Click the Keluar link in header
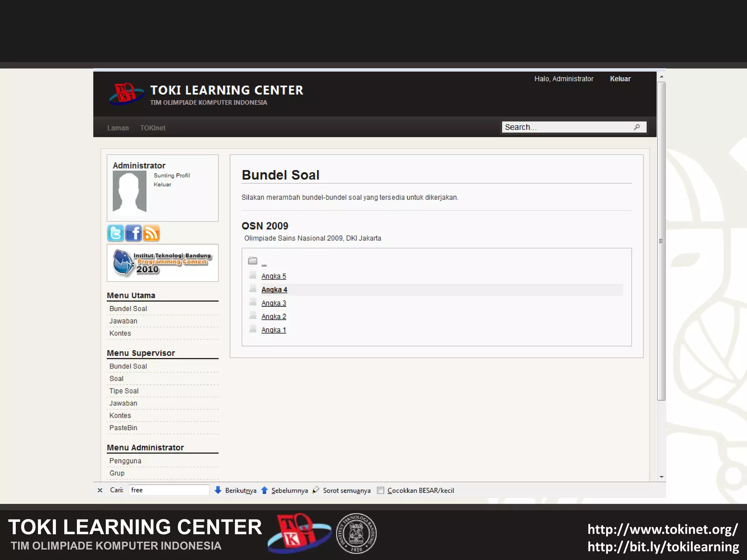747x560 pixels. 620,79
